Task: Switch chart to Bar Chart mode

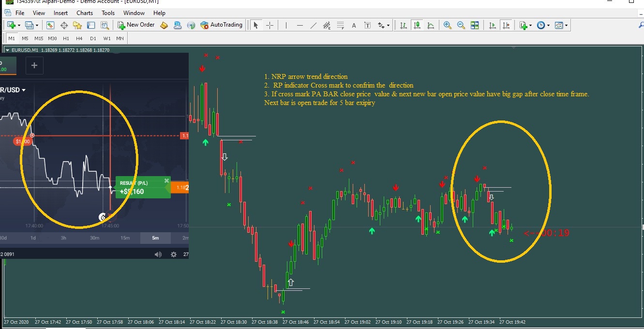Action: pos(403,25)
